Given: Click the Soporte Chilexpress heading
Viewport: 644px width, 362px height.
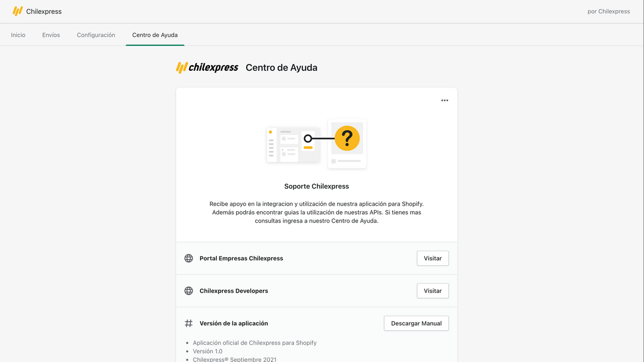Looking at the screenshot, I should coord(316,187).
